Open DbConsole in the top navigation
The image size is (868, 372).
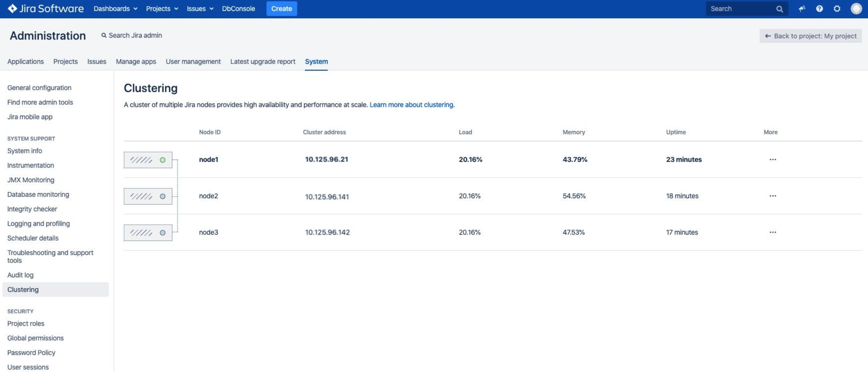pos(238,9)
